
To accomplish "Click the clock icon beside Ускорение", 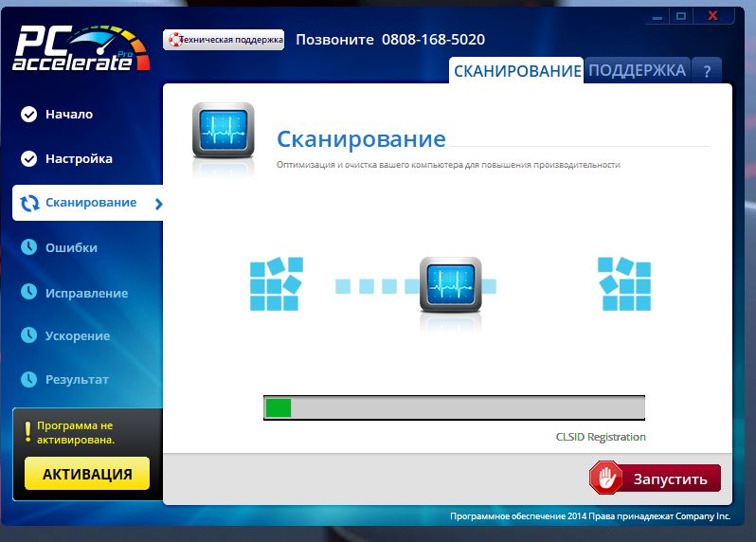I will pos(29,335).
